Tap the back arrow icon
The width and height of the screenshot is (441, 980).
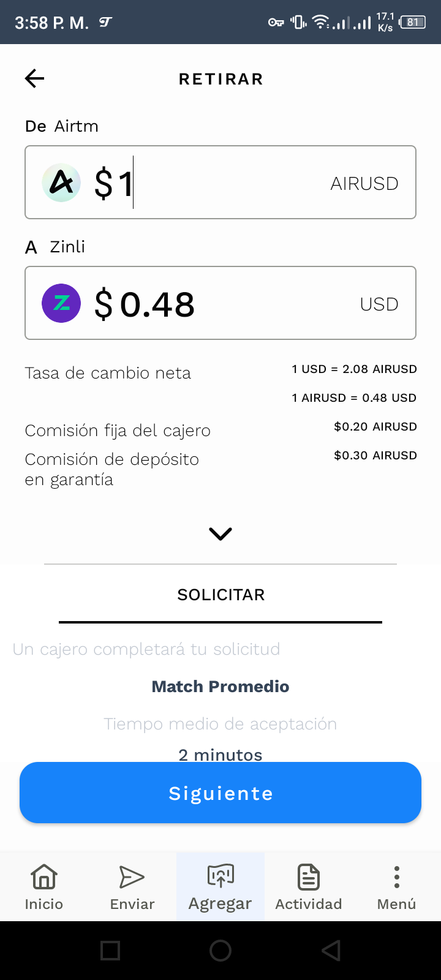(x=35, y=78)
